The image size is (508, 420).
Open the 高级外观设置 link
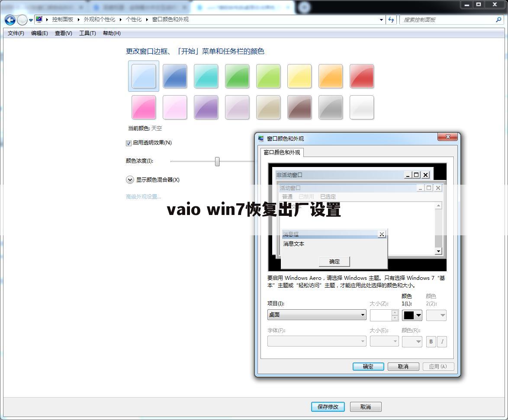coord(143,196)
